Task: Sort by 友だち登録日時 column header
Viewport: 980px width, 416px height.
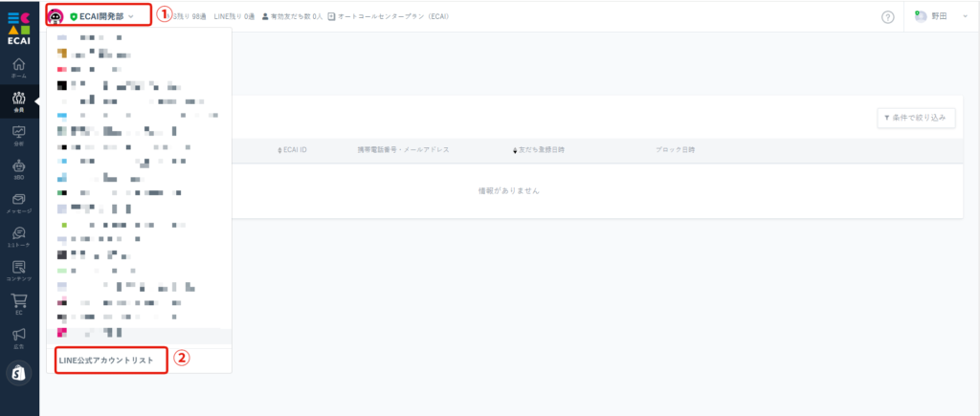Action: tap(539, 150)
